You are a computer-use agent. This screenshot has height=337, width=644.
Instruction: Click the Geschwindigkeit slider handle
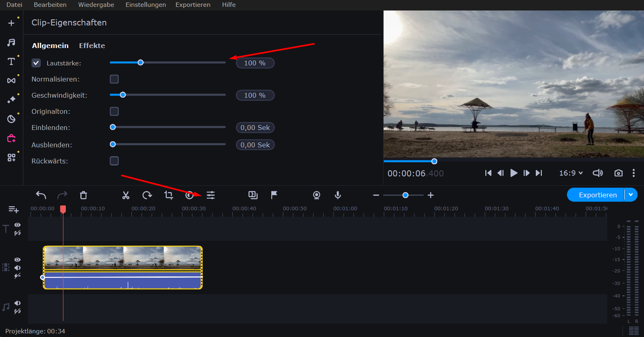123,95
